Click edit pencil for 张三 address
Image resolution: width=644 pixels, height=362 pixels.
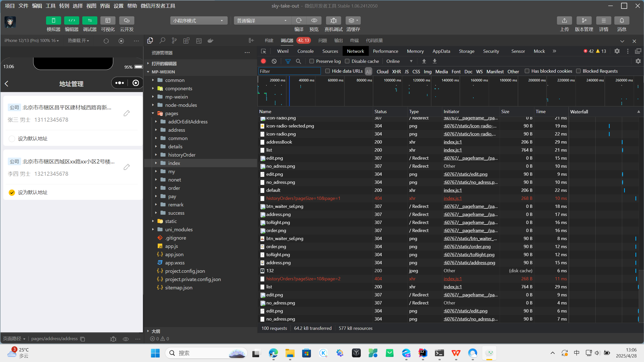pos(127,113)
